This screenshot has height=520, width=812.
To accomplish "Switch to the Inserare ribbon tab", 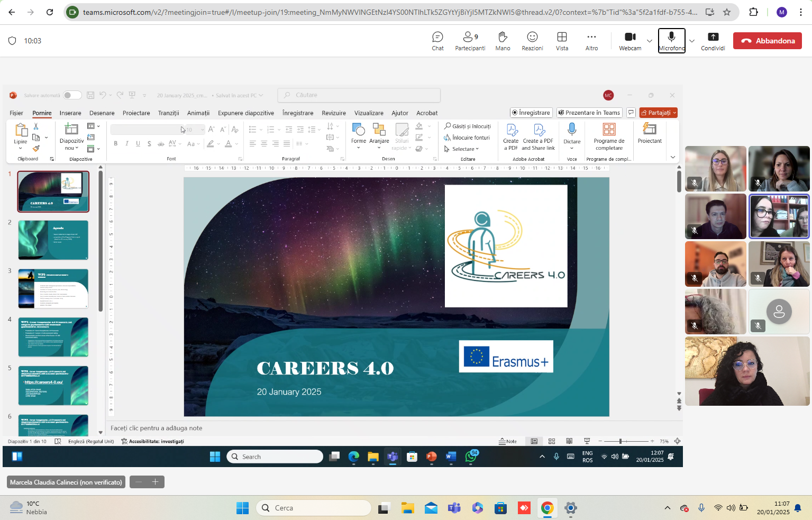I will [70, 113].
